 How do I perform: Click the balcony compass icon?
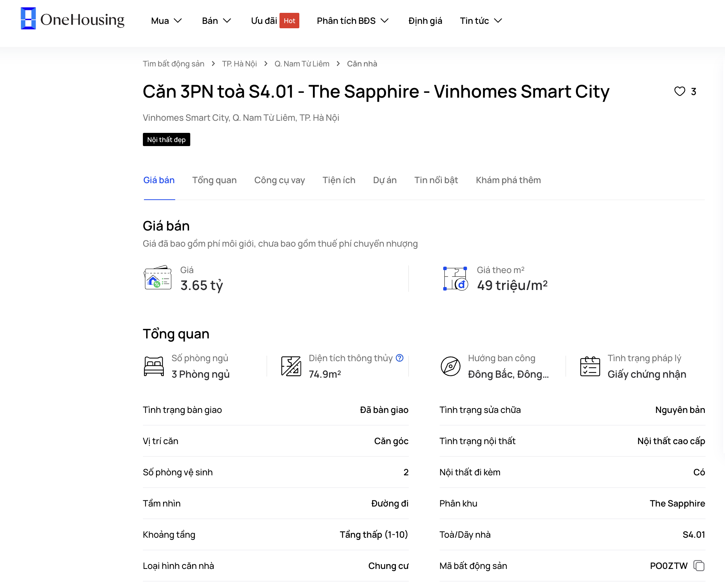[450, 366]
